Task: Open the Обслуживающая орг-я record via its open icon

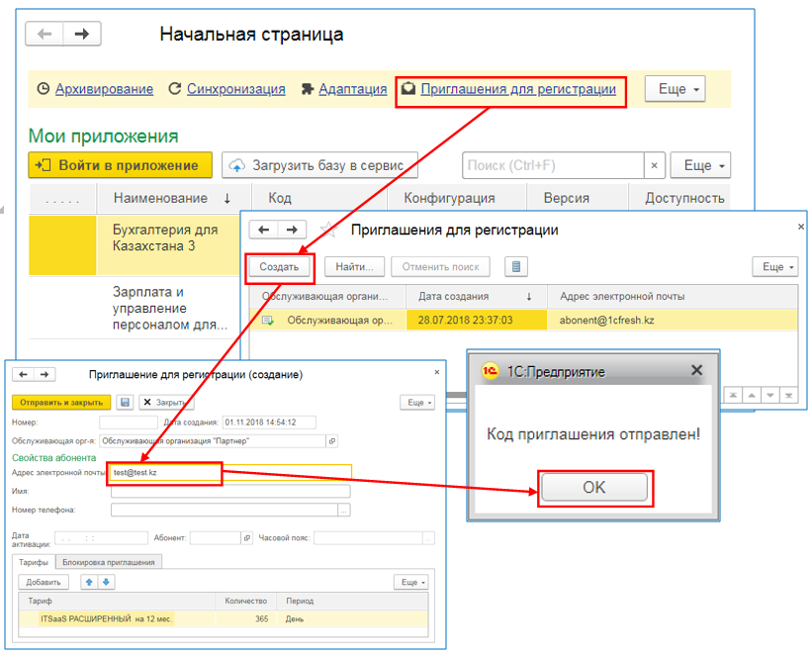Action: (x=332, y=441)
